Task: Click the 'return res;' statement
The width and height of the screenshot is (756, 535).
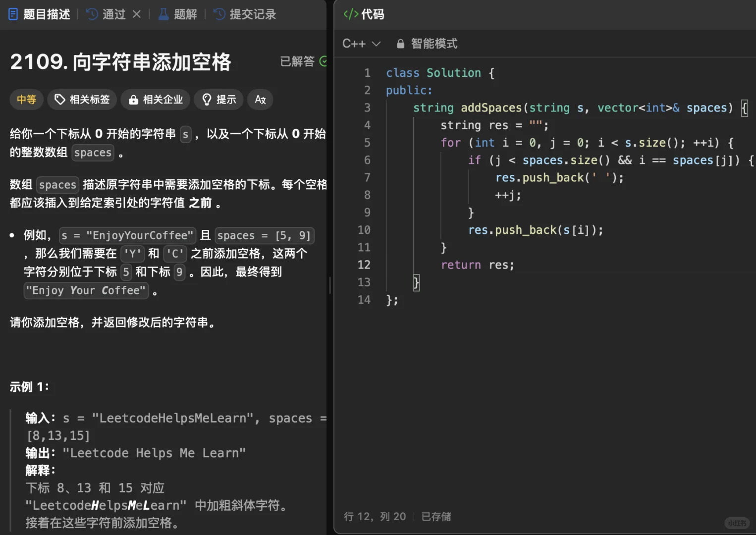Action: 478,265
